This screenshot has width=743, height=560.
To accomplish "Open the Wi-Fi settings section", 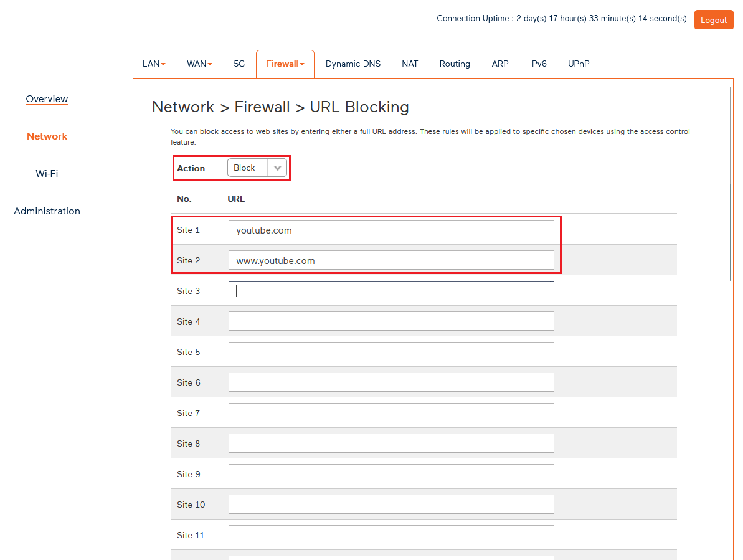I will (47, 173).
